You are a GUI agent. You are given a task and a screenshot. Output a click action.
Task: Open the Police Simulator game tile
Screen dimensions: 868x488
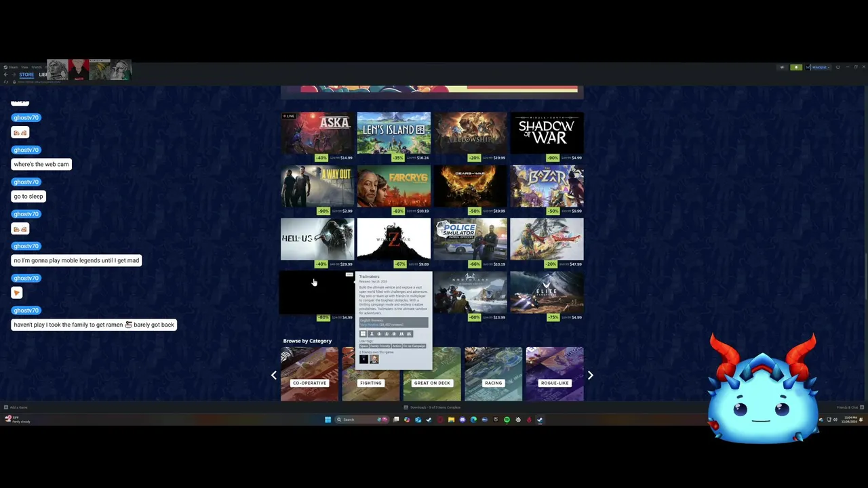coord(470,243)
